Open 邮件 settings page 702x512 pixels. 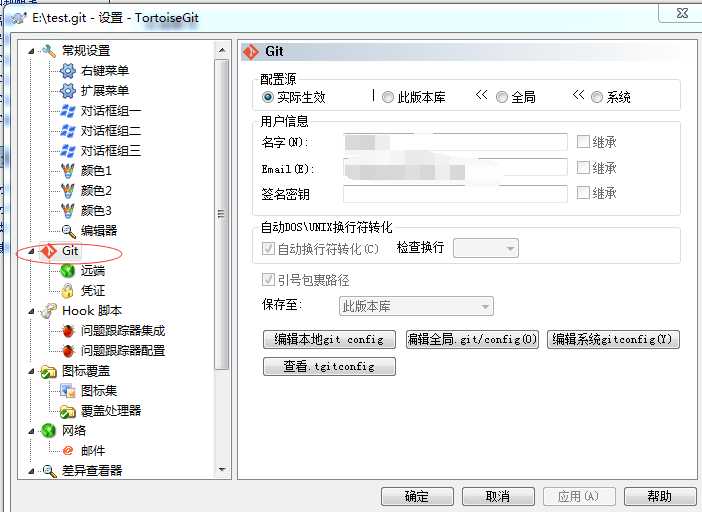[93, 451]
